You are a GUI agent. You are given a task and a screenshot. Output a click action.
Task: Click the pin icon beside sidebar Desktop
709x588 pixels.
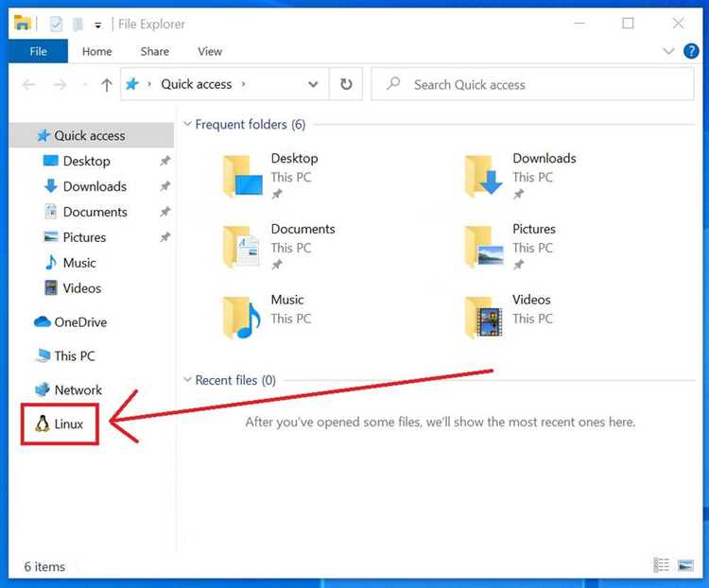click(x=165, y=161)
